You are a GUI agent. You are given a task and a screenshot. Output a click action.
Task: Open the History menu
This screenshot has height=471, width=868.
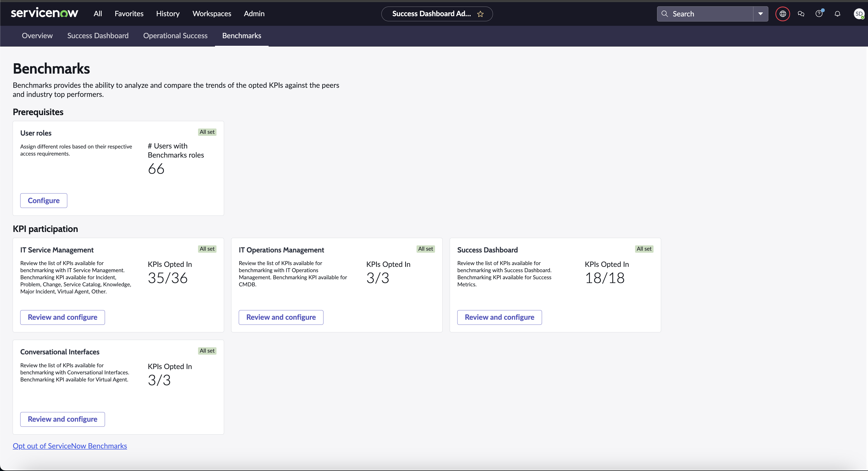pyautogui.click(x=168, y=14)
